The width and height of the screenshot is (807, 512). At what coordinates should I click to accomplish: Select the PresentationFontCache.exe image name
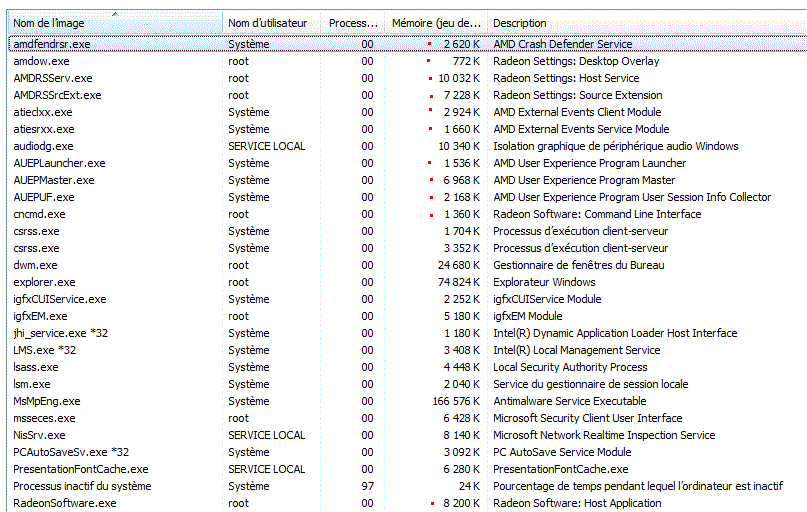pyautogui.click(x=81, y=469)
